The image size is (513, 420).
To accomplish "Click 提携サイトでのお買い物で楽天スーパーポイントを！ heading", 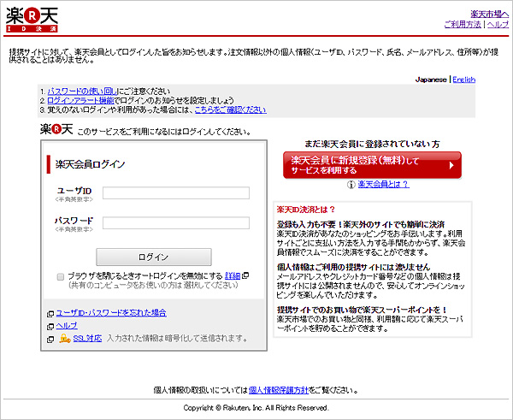I will click(362, 310).
